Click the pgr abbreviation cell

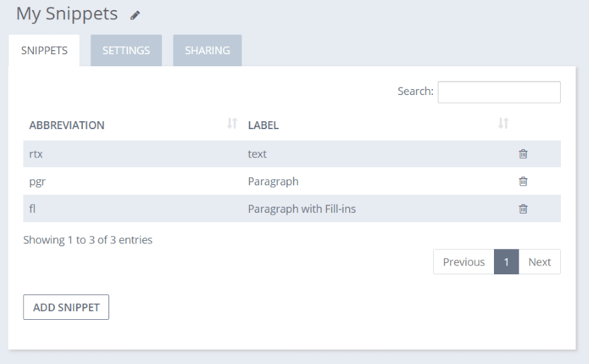37,181
